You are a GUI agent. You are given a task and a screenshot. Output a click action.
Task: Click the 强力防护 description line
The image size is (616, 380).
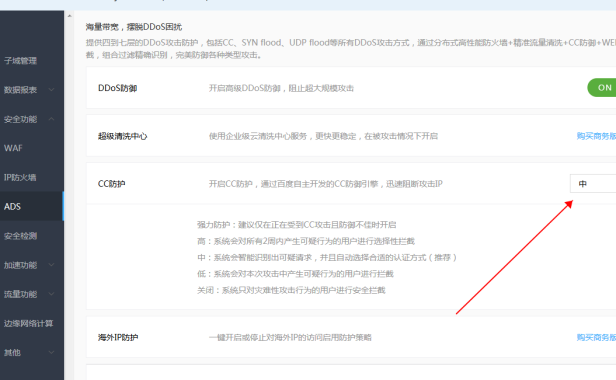point(297,224)
